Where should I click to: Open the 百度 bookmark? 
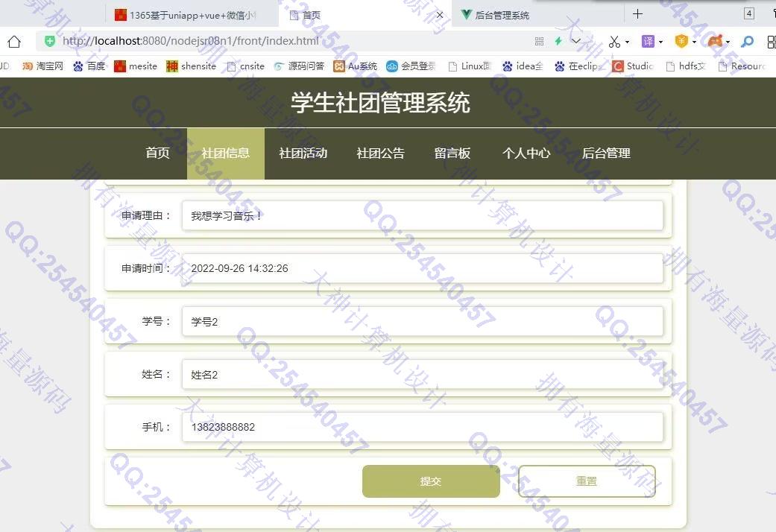[89, 66]
